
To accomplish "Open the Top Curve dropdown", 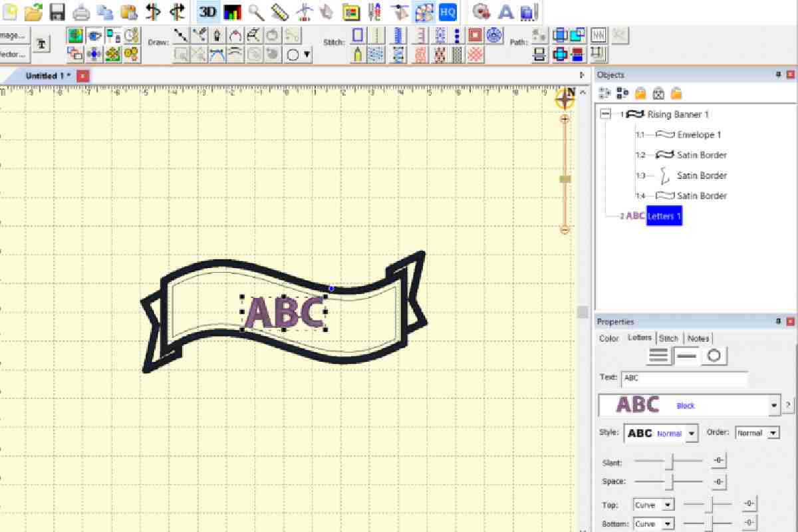I will point(654,505).
